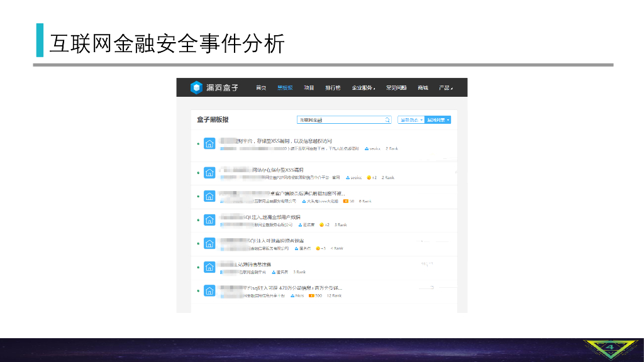Click orange bounty badge showing 500
Screen dimensions: 644x362
(x=311, y=296)
